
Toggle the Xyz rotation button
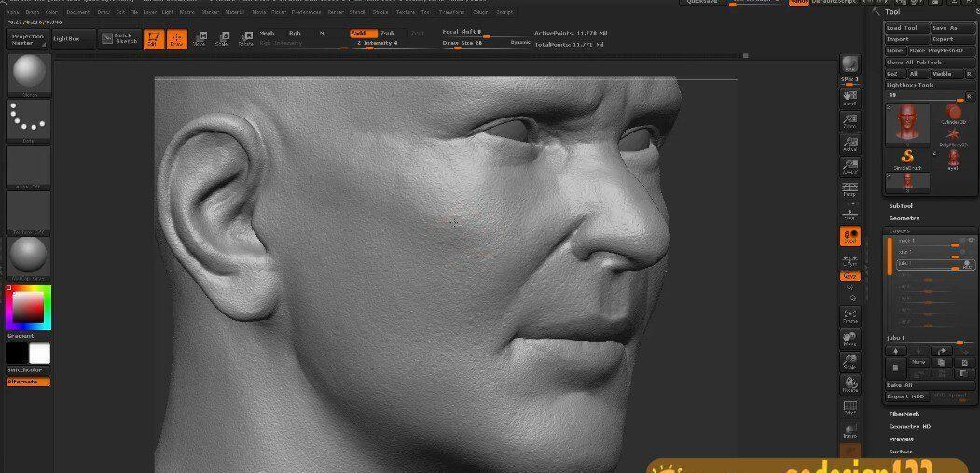click(x=849, y=276)
